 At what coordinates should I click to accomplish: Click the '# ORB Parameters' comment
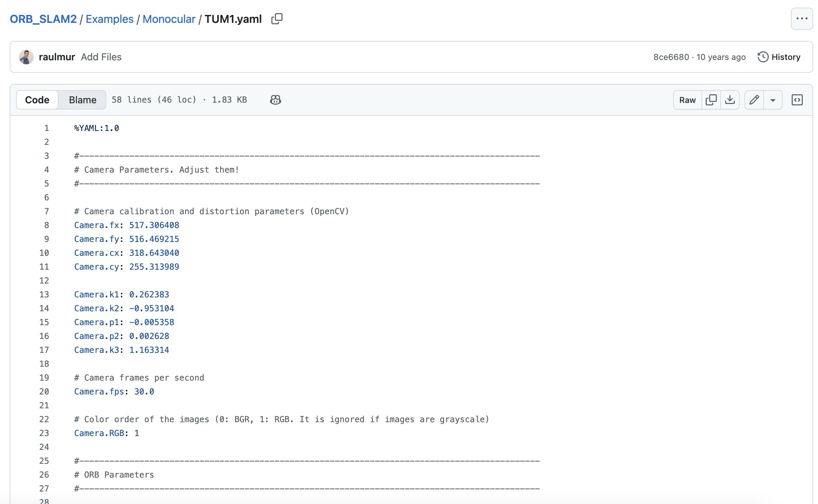(114, 475)
